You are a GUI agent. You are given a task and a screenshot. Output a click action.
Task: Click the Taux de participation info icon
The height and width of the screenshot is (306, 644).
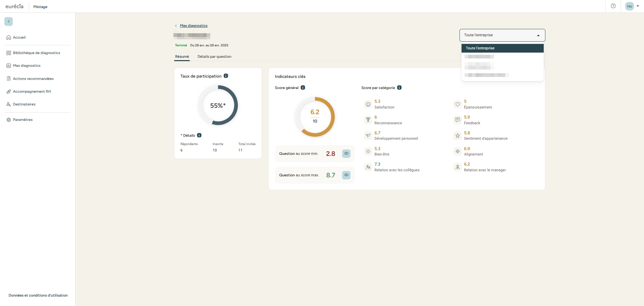tap(226, 76)
